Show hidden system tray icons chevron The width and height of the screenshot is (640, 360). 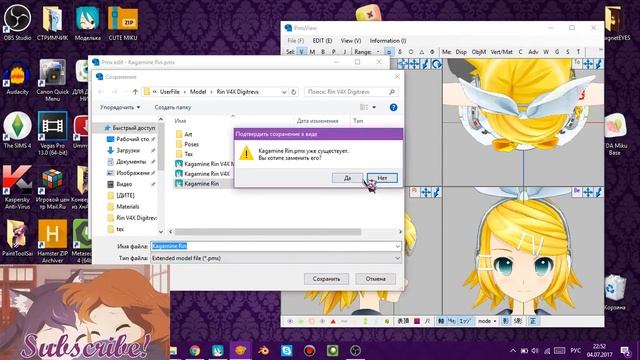click(x=513, y=351)
